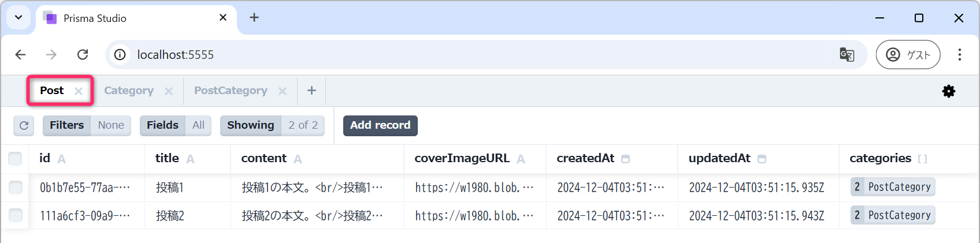Image resolution: width=980 pixels, height=243 pixels.
Task: Open new model tab with plus icon
Action: 311,91
